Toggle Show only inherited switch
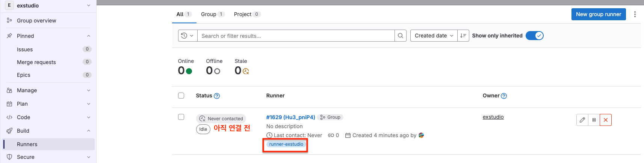This screenshot has width=644, height=163. (534, 36)
